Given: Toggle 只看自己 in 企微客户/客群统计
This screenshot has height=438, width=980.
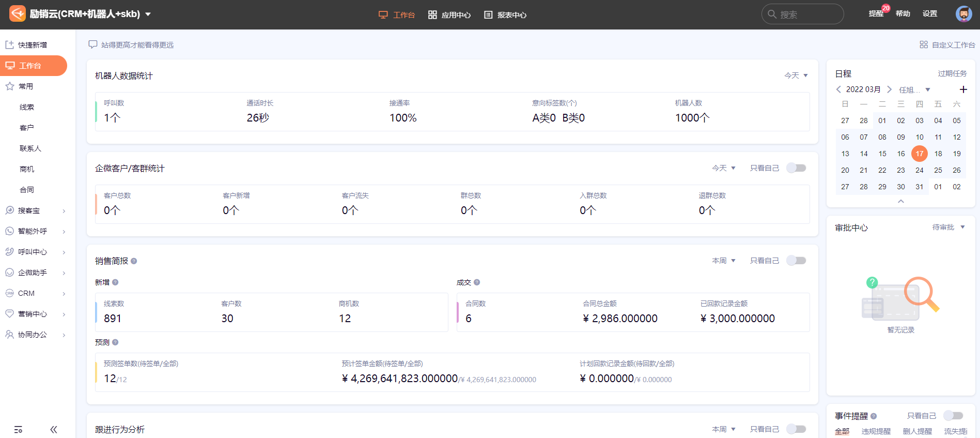Looking at the screenshot, I should (x=796, y=168).
